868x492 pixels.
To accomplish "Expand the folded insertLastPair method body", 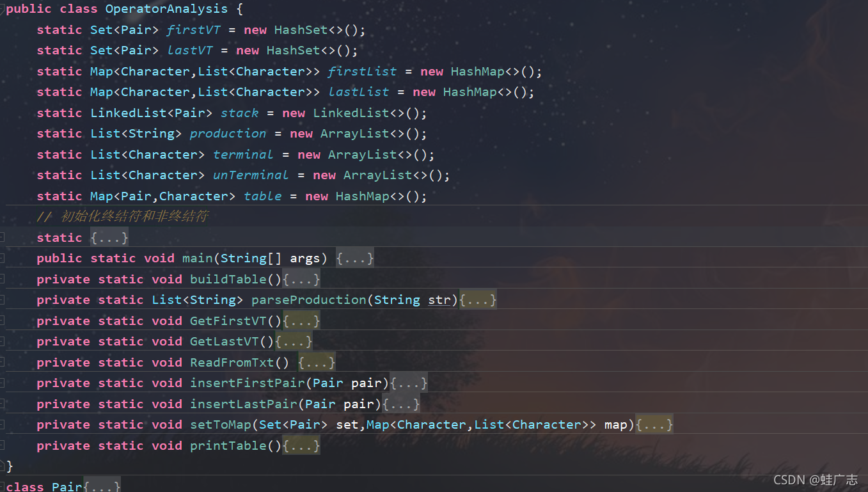I will 401,404.
